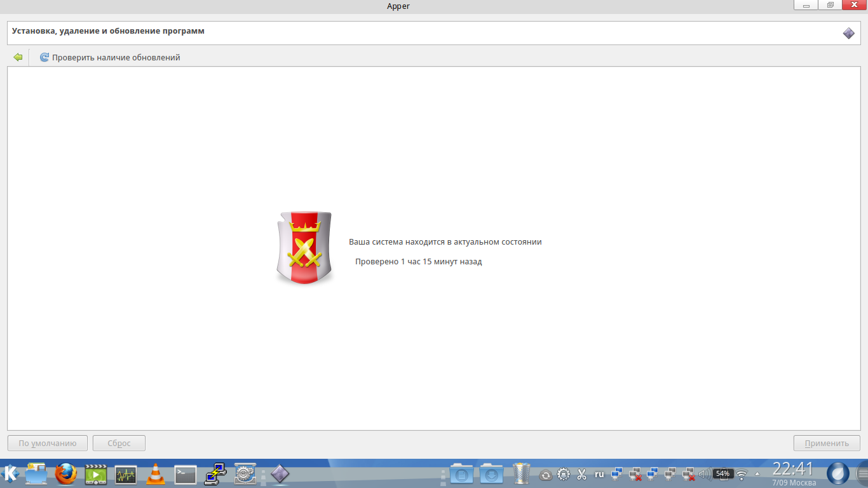Close the Apper window
Screen dimensions: 868x488
coord(854,5)
